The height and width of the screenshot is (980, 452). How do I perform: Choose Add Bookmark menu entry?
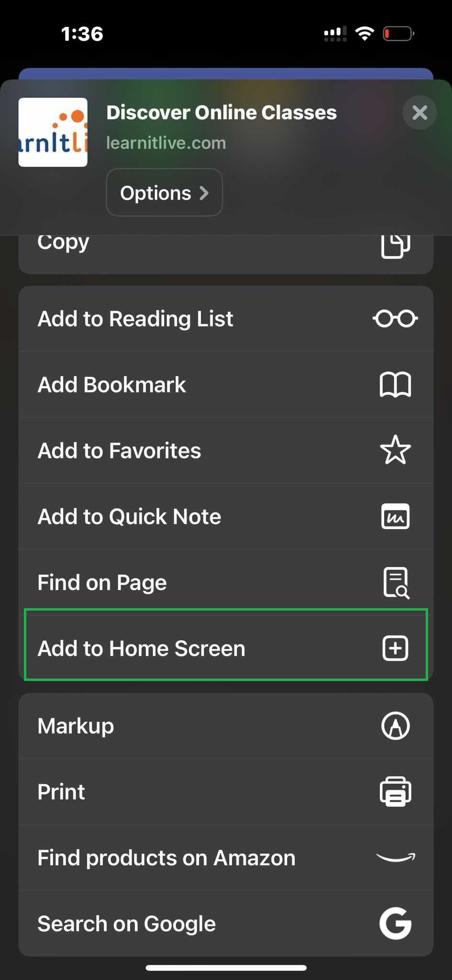tap(111, 385)
